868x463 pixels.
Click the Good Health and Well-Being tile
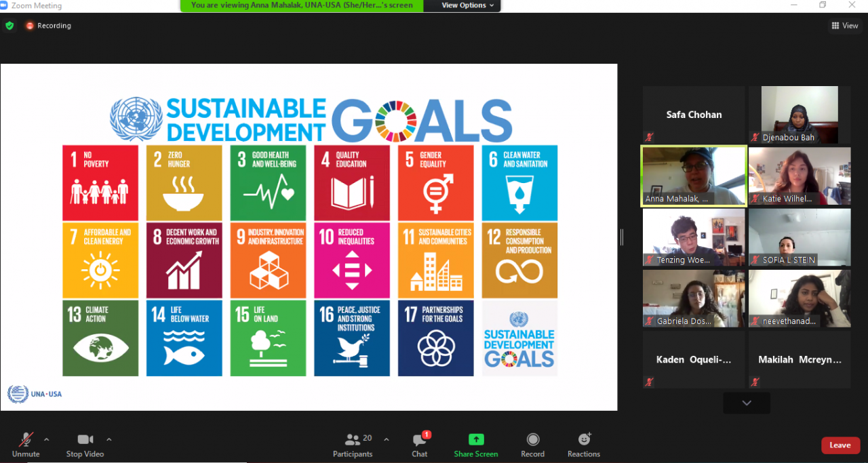268,183
